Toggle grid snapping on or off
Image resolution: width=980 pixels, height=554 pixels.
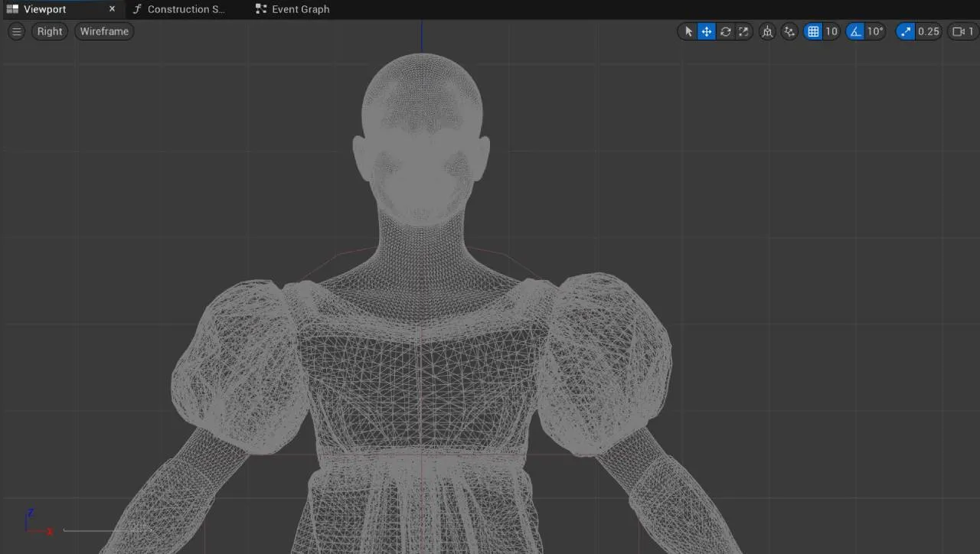pyautogui.click(x=813, y=31)
